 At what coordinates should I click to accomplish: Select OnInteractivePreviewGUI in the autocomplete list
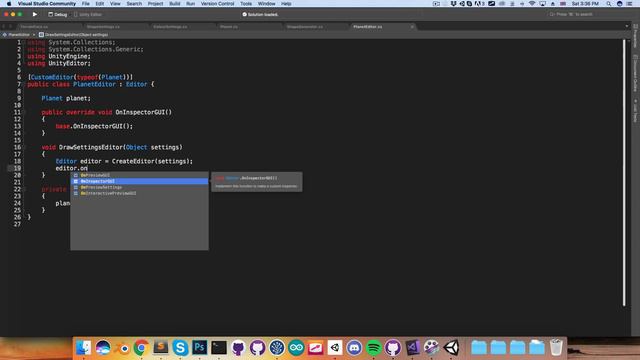pos(139,193)
